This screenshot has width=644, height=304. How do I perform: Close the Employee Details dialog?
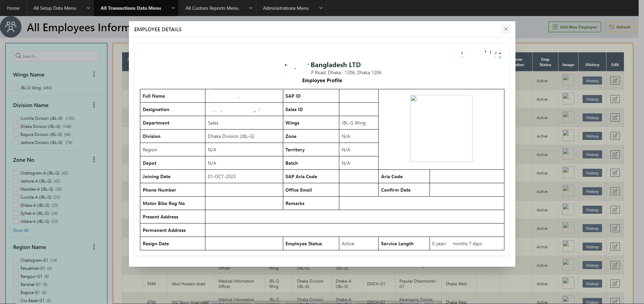point(506,29)
